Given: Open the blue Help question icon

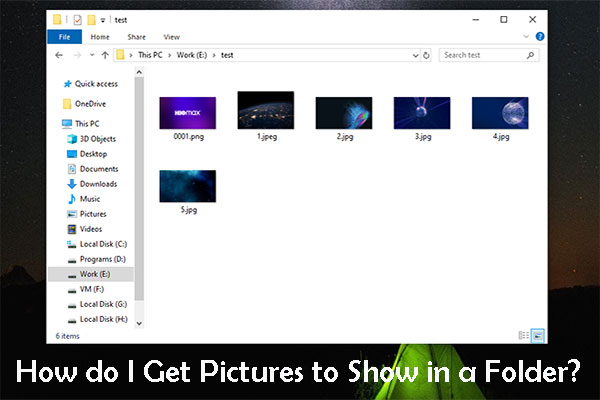Looking at the screenshot, I should [x=540, y=36].
